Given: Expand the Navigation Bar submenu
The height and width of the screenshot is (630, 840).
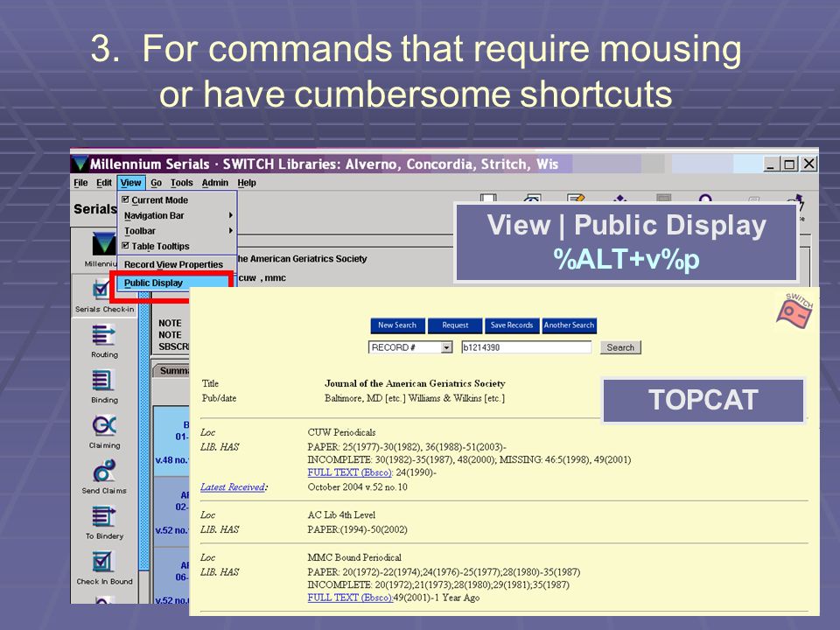Looking at the screenshot, I should pos(177,215).
